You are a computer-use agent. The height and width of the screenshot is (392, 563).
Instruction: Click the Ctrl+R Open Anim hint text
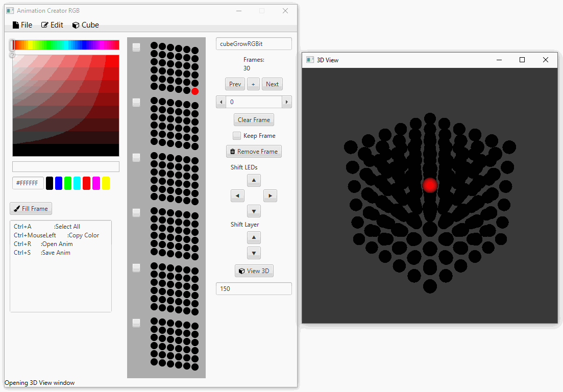tap(43, 244)
